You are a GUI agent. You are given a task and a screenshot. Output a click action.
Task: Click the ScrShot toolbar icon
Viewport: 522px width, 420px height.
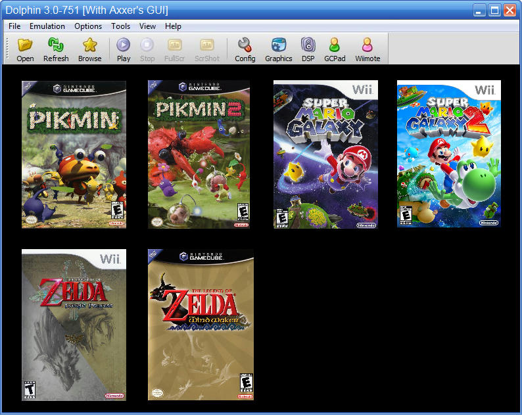coord(206,49)
